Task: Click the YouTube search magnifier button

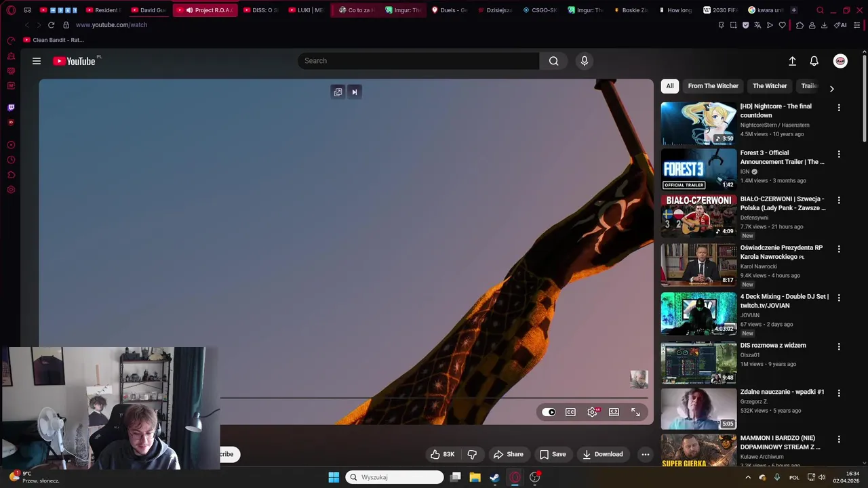Action: 554,61
